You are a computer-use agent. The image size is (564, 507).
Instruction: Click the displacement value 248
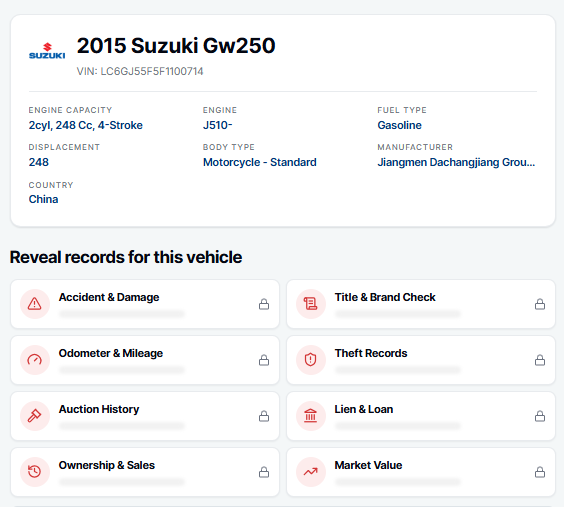click(38, 162)
